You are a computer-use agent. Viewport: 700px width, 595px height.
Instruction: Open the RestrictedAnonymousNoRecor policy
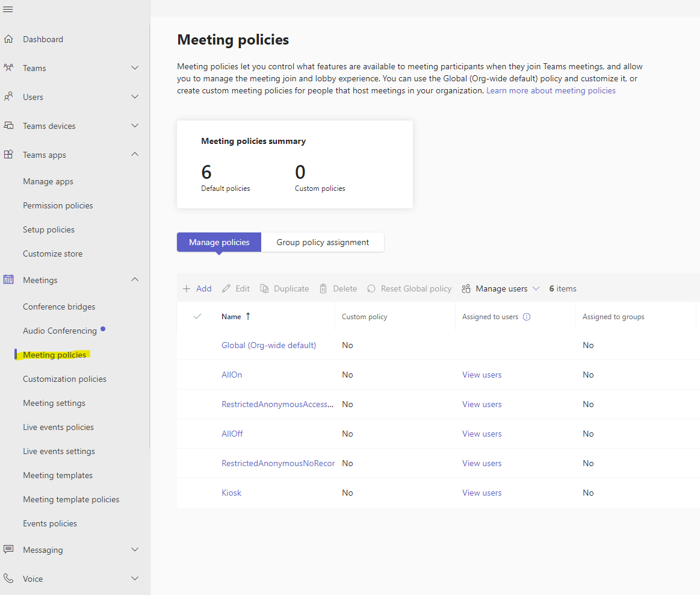pos(278,463)
